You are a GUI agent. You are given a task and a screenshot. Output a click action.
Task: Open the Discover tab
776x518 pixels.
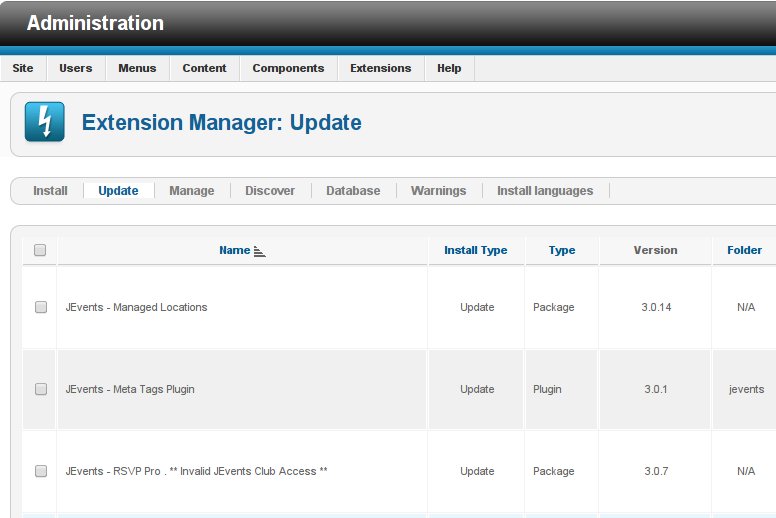(270, 190)
